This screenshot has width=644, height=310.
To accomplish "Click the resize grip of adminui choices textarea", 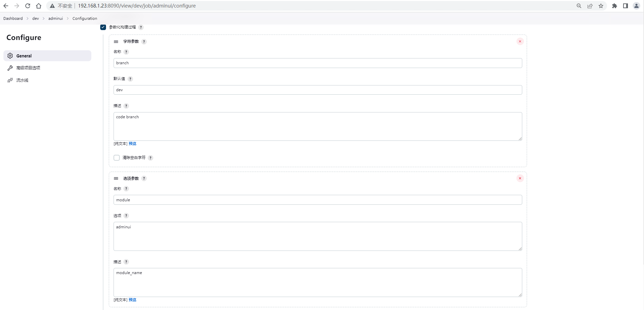I will tap(520, 249).
